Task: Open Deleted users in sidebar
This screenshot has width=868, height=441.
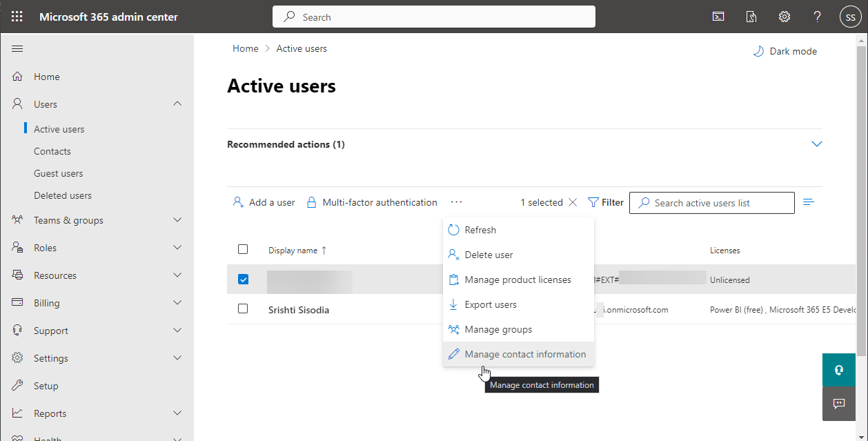Action: tap(63, 195)
